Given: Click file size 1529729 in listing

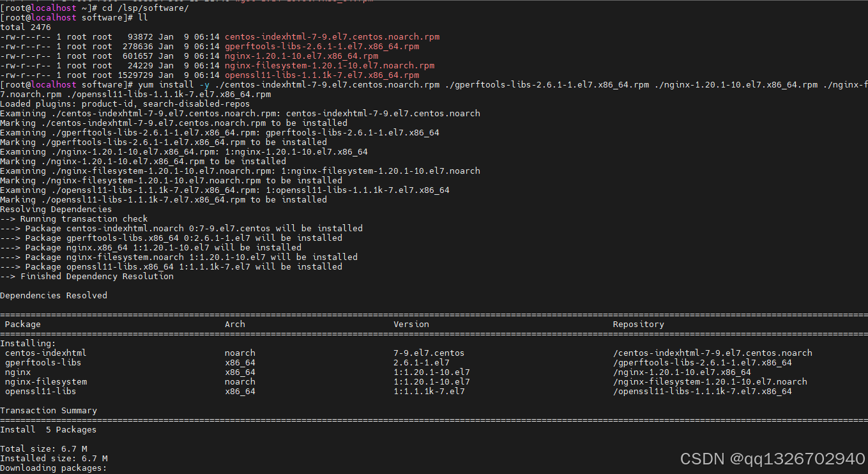Looking at the screenshot, I should tap(135, 75).
